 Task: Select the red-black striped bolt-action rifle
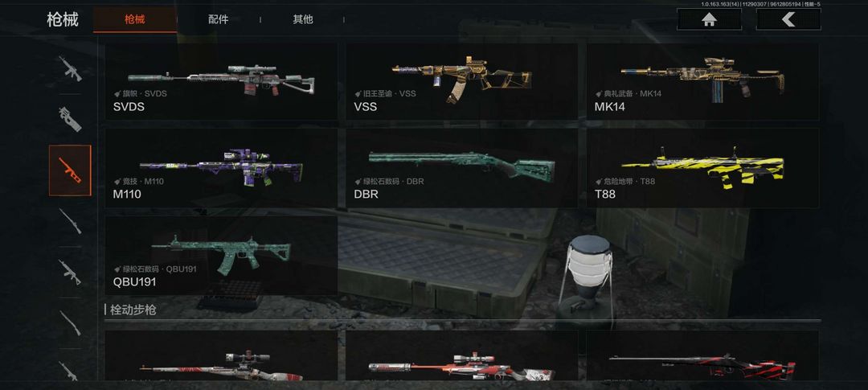(x=702, y=355)
